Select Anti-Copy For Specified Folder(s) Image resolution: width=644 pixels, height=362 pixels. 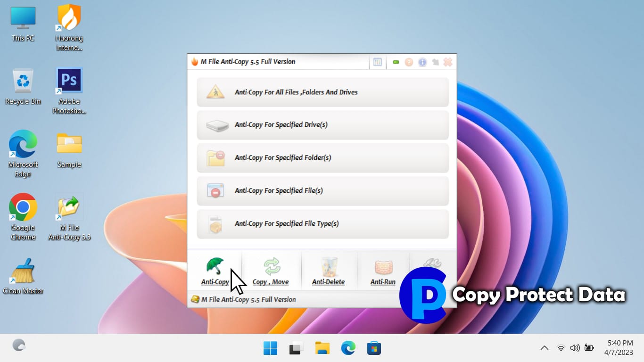(x=323, y=158)
